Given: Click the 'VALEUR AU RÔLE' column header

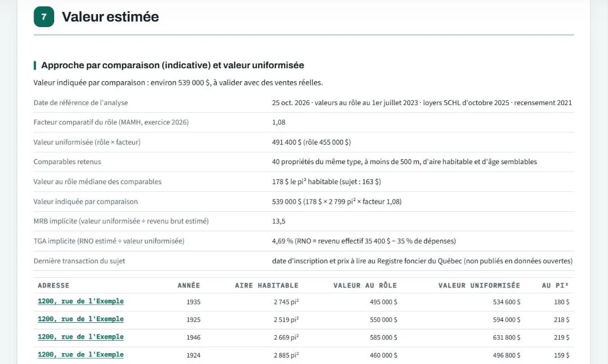Looking at the screenshot, I should [365, 285].
